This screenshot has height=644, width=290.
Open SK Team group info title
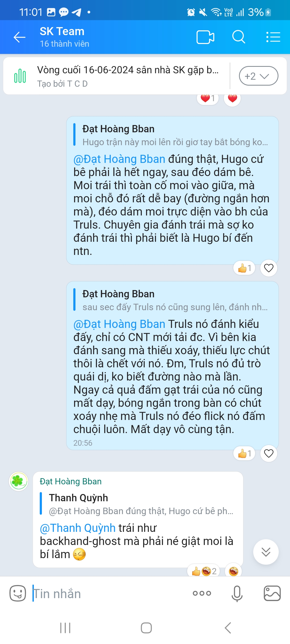click(x=62, y=31)
